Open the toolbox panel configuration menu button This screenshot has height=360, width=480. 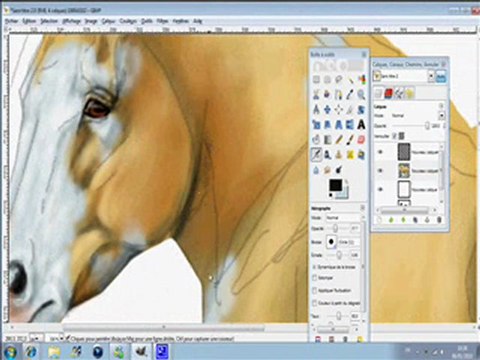pos(364,54)
